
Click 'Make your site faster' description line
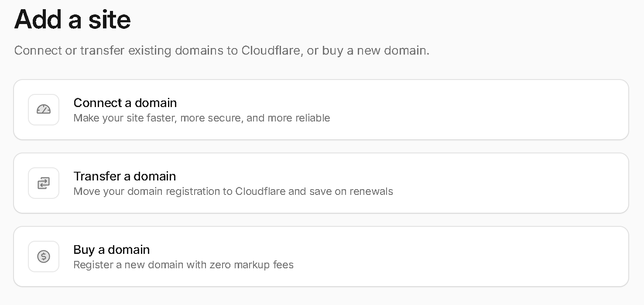pyautogui.click(x=202, y=118)
